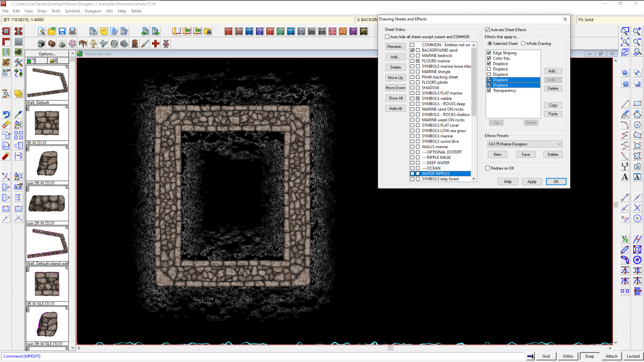This screenshot has width=644, height=362.
Task: Click the dynamite Explode tool icon
Action: (x=6, y=156)
